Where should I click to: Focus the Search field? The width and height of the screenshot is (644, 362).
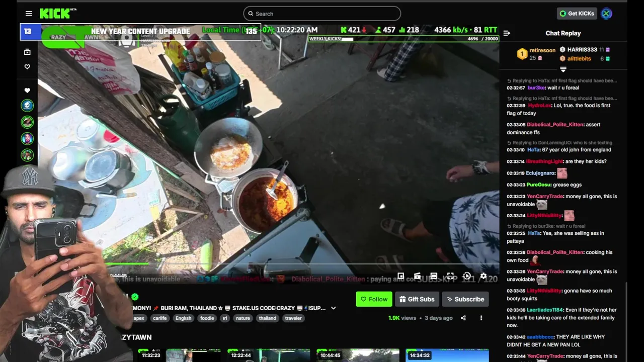pyautogui.click(x=322, y=14)
